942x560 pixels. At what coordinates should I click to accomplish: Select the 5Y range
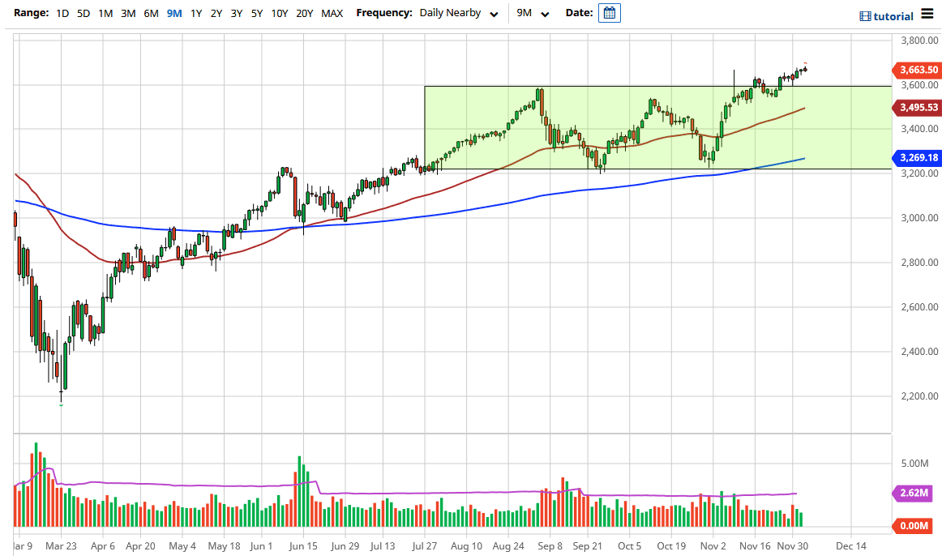[256, 13]
